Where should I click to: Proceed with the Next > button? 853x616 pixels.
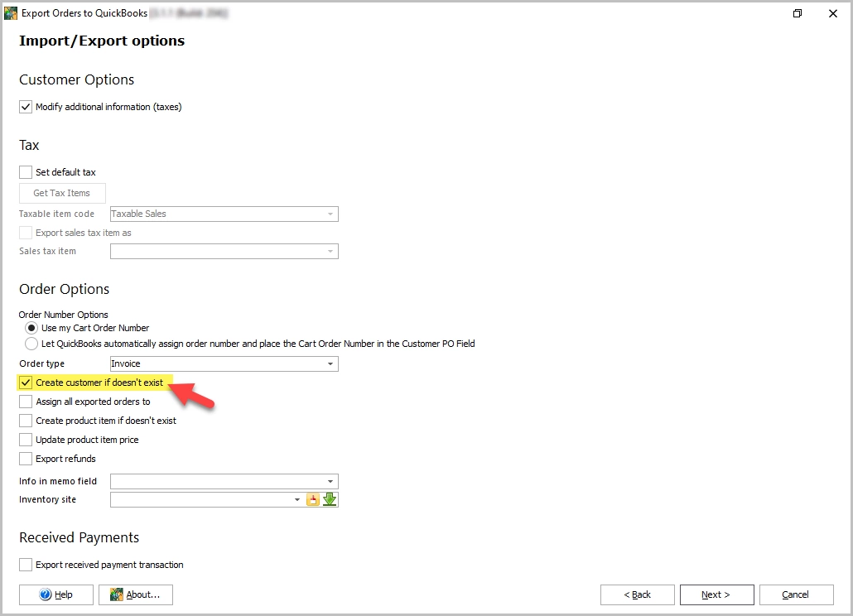click(x=717, y=594)
